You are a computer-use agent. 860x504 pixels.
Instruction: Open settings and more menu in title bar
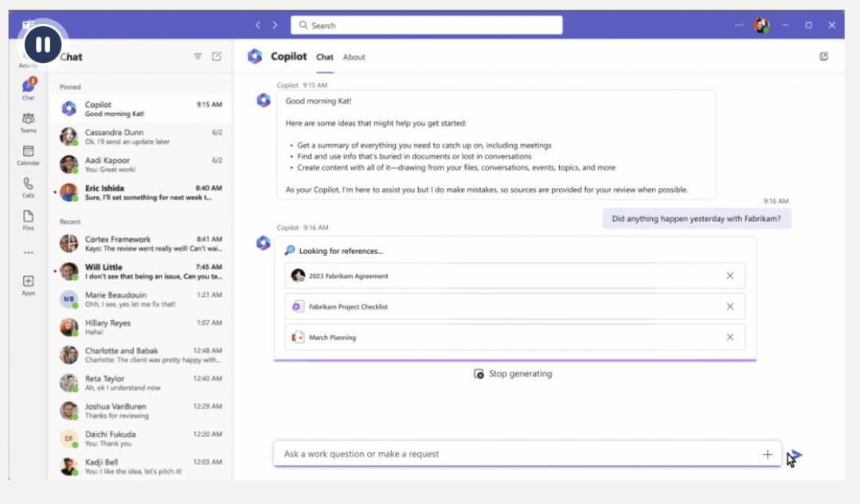tap(739, 25)
